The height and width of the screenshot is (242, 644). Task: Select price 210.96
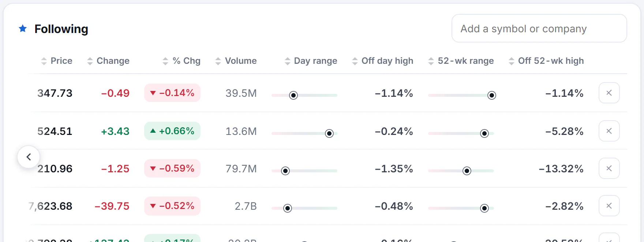[55, 169]
